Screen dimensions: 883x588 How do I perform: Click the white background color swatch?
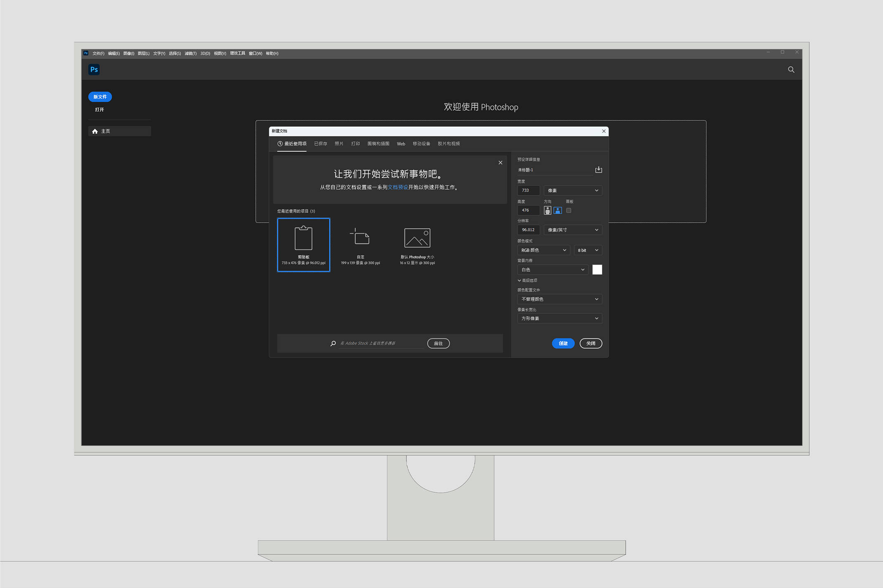(597, 270)
